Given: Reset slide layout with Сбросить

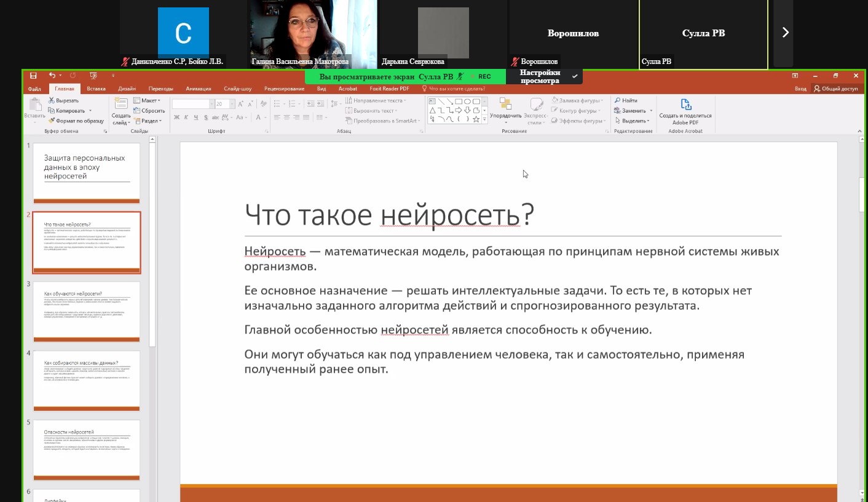Looking at the screenshot, I should pos(149,111).
